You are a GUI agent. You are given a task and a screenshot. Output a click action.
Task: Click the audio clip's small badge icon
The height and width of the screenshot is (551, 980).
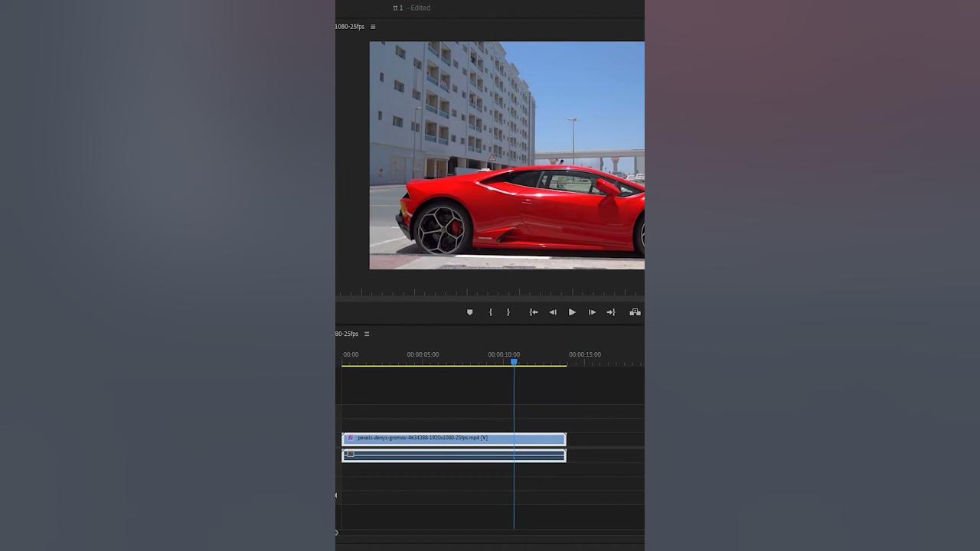pos(350,454)
